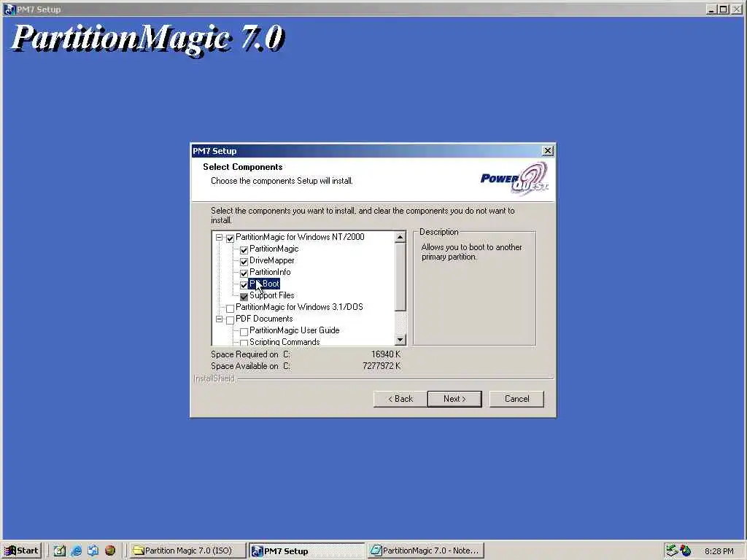The width and height of the screenshot is (747, 560).
Task: Click the system clock showing 8:28 PM
Action: pyautogui.click(x=719, y=551)
